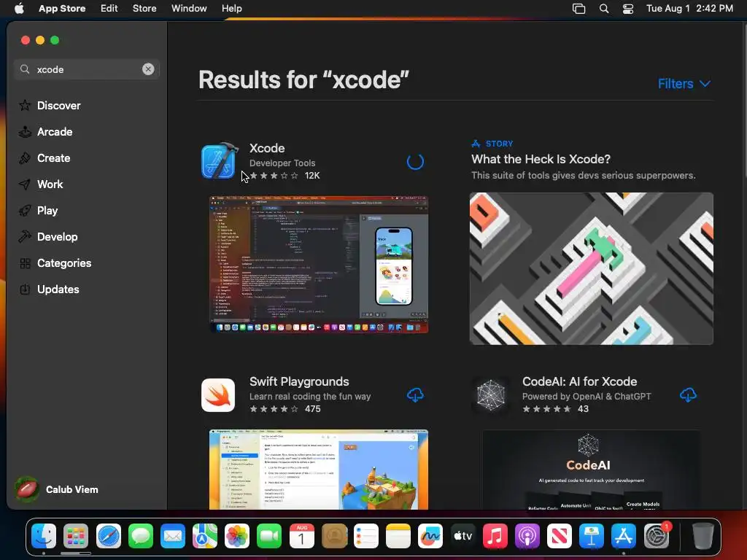This screenshot has width=747, height=560.
Task: Open 'What the Heck Is Xcode?' story
Action: click(541, 159)
